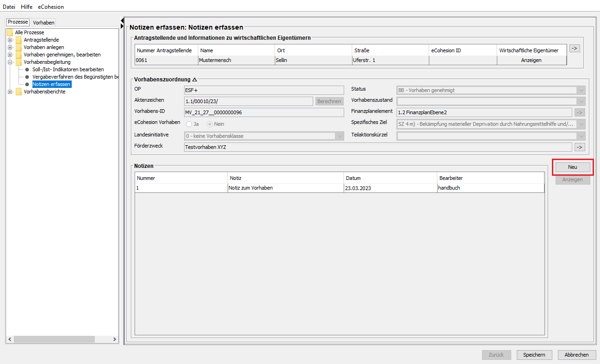This screenshot has width=600, height=364.
Task: Sort notes by the Notiz column header
Action: tap(286, 178)
